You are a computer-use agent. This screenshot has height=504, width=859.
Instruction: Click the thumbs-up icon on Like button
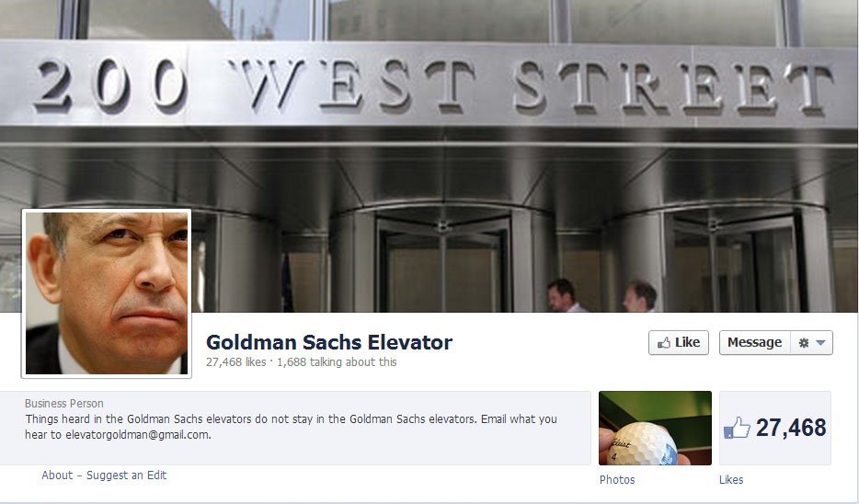[x=664, y=343]
